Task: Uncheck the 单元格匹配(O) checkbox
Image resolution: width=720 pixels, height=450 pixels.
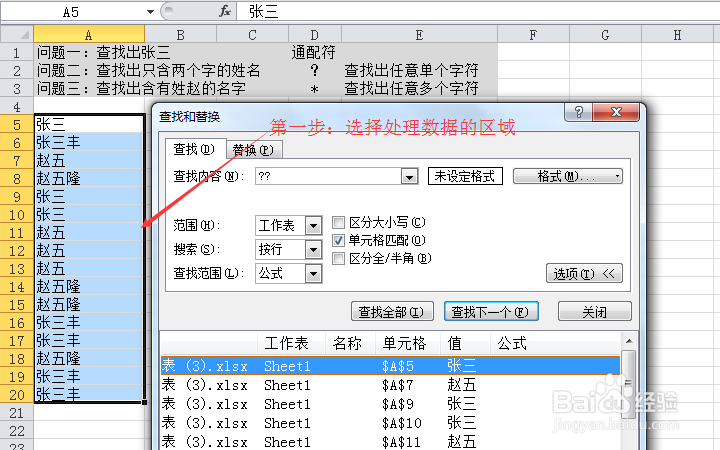Action: (338, 240)
